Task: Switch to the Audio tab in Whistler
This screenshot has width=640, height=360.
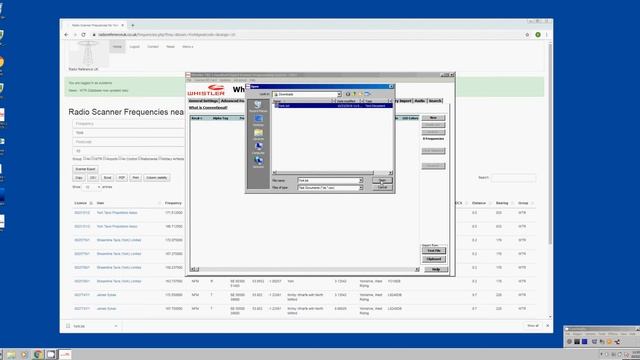Action: (420, 101)
